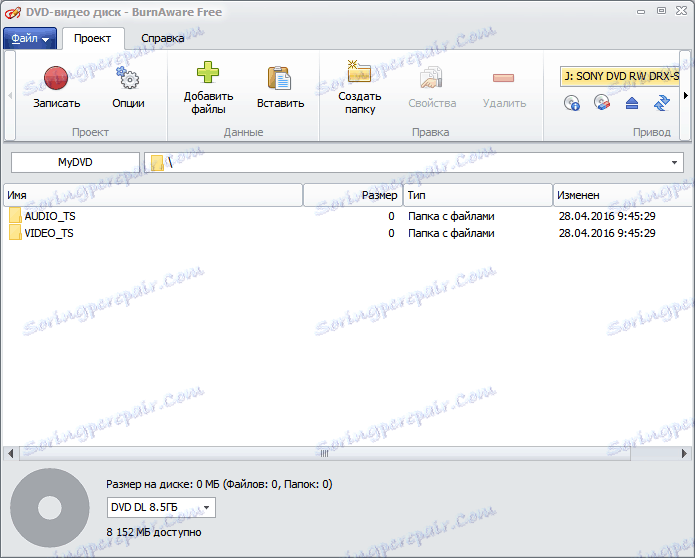
Task: Minimize the BurnAware window
Action: coord(641,12)
